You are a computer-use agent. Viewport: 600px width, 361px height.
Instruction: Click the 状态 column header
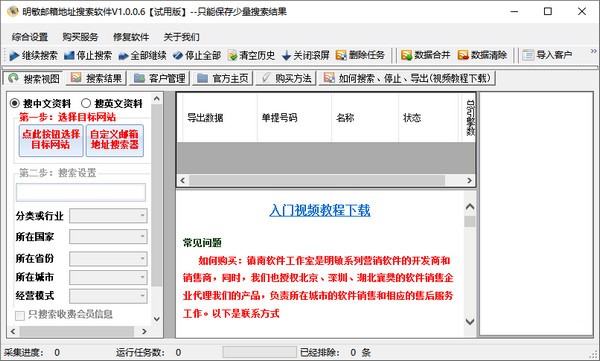click(428, 118)
